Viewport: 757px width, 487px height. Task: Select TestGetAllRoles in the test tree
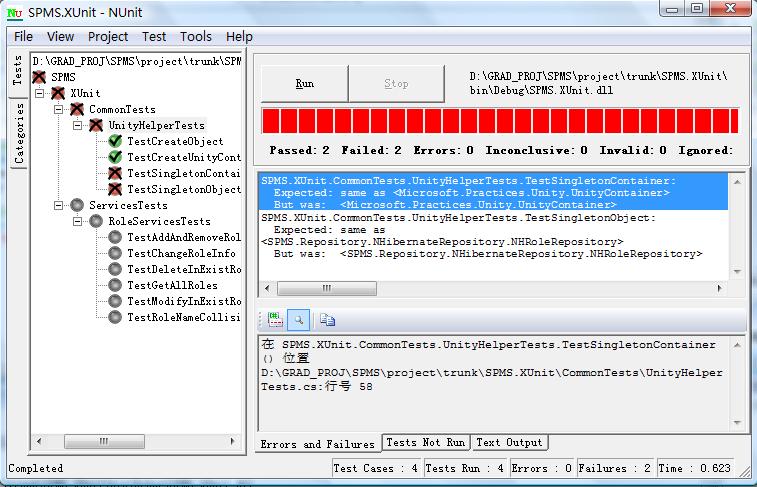172,285
